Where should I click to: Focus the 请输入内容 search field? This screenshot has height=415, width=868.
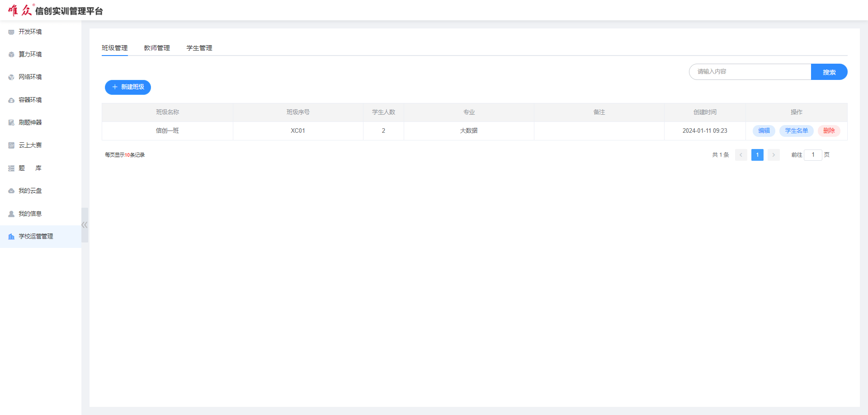pyautogui.click(x=750, y=72)
